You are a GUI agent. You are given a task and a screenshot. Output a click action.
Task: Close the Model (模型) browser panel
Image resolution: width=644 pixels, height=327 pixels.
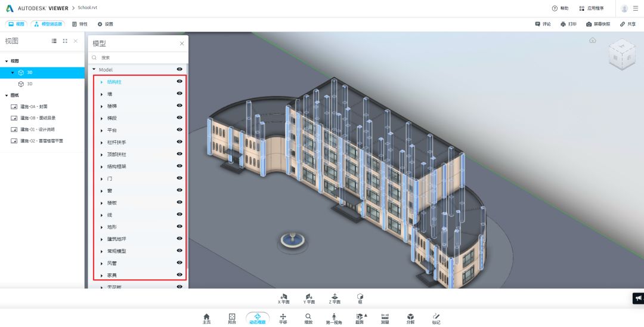click(182, 44)
